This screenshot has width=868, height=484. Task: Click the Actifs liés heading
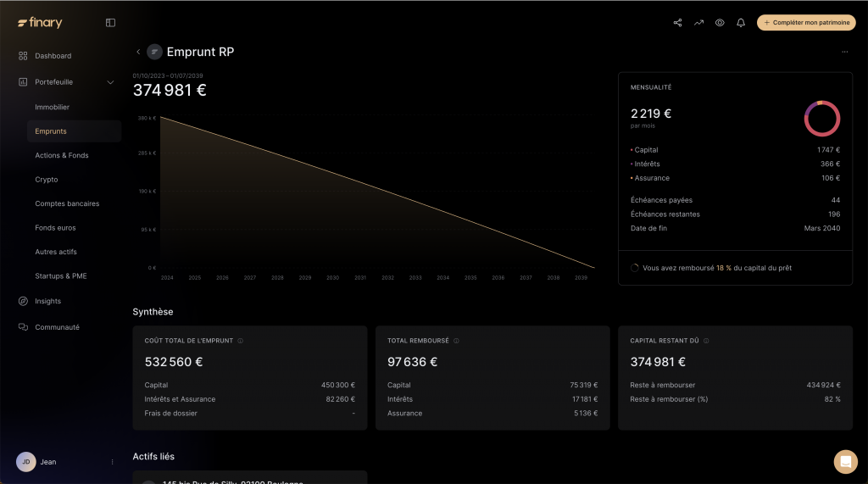(x=153, y=456)
